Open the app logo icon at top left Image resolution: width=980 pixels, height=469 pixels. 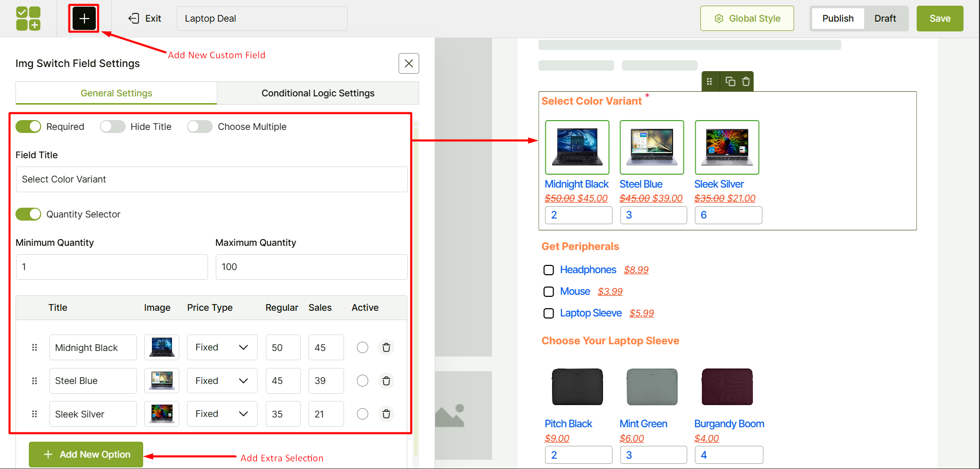28,18
